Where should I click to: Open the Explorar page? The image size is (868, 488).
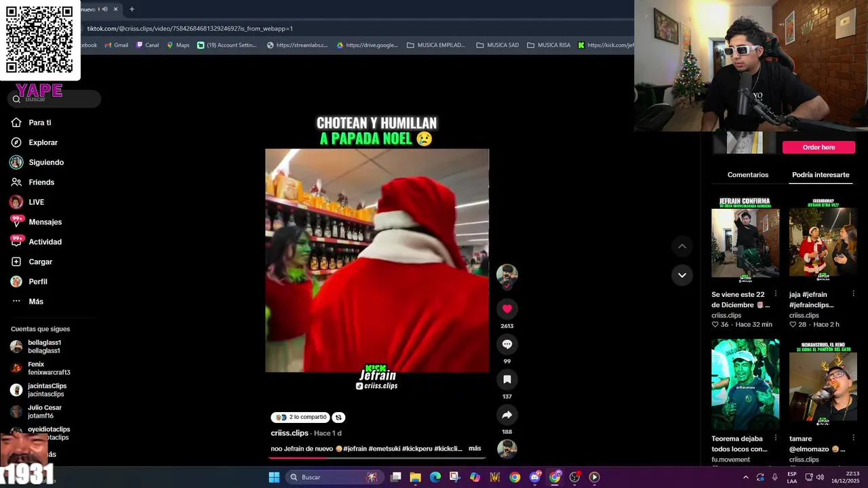coord(35,142)
